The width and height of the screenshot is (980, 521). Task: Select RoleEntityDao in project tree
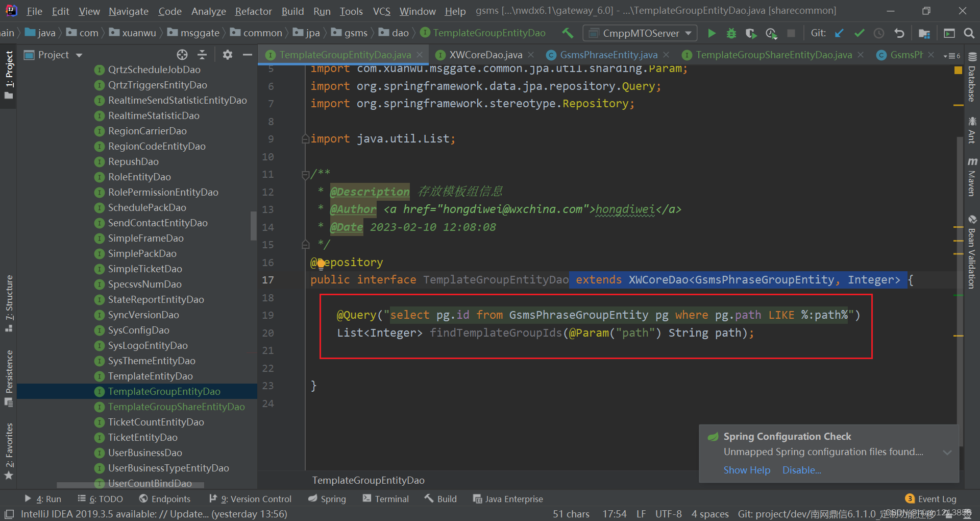coord(139,177)
